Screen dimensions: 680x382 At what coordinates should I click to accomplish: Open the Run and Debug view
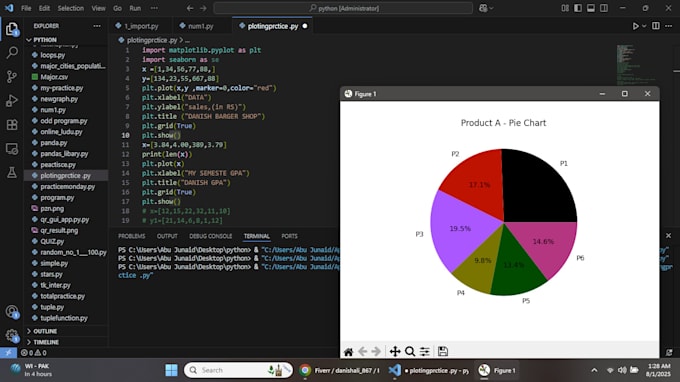tap(12, 101)
